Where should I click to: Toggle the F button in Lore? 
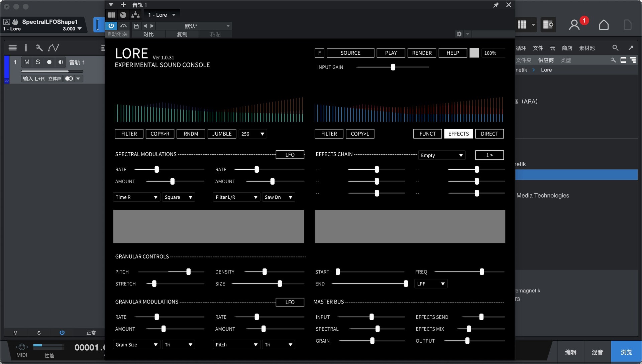[319, 53]
